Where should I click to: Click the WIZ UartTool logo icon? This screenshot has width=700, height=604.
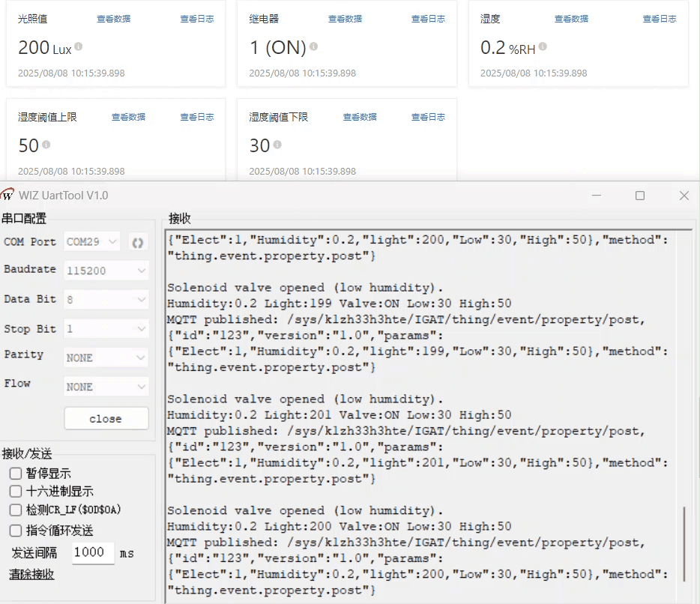click(8, 196)
